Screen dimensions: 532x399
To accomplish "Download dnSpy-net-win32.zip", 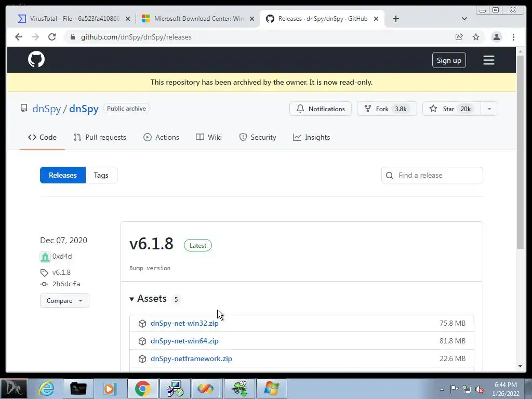I will (x=184, y=323).
